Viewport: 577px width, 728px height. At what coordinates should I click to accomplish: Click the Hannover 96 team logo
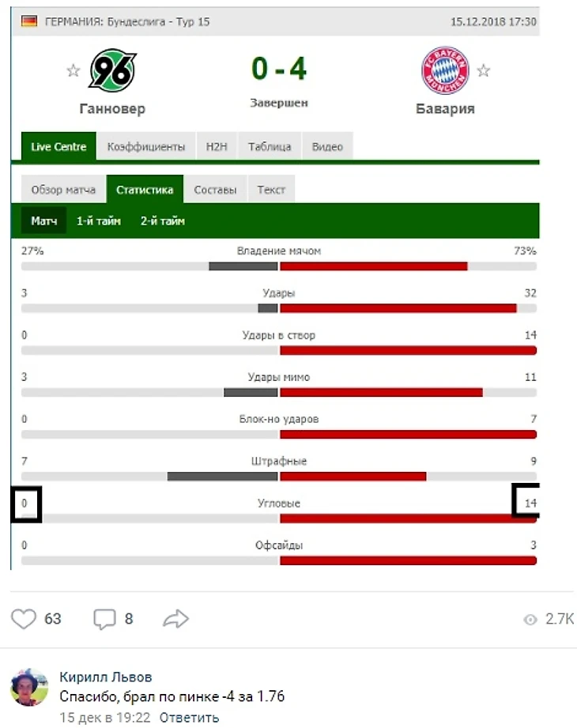[x=112, y=71]
